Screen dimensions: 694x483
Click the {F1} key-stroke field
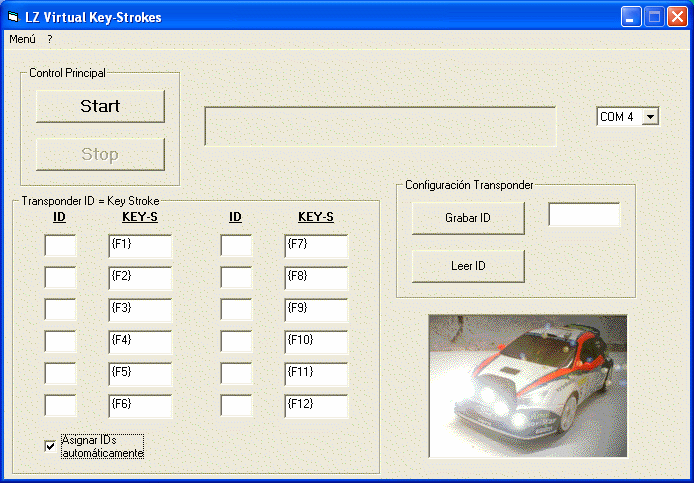tap(140, 246)
